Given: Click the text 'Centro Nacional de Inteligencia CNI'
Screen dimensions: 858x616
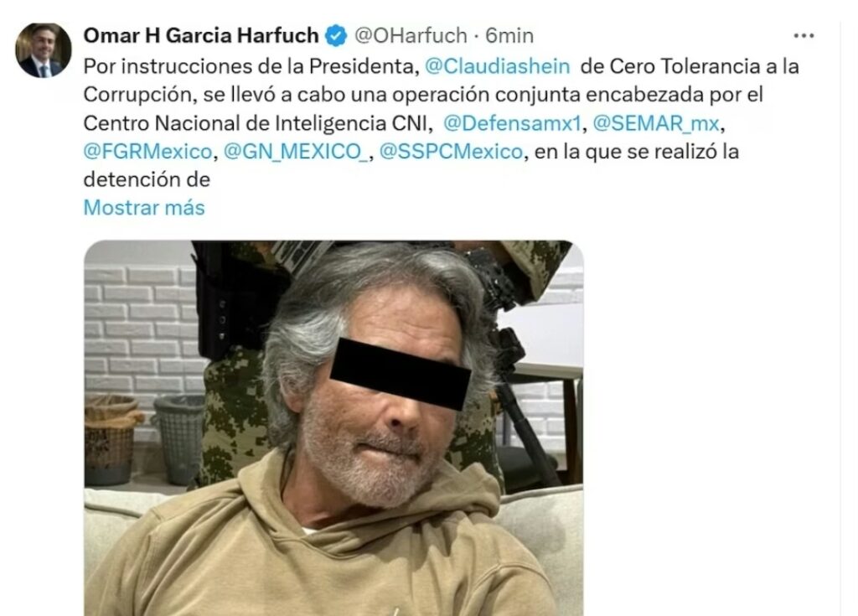Looking at the screenshot, I should coord(255,123).
